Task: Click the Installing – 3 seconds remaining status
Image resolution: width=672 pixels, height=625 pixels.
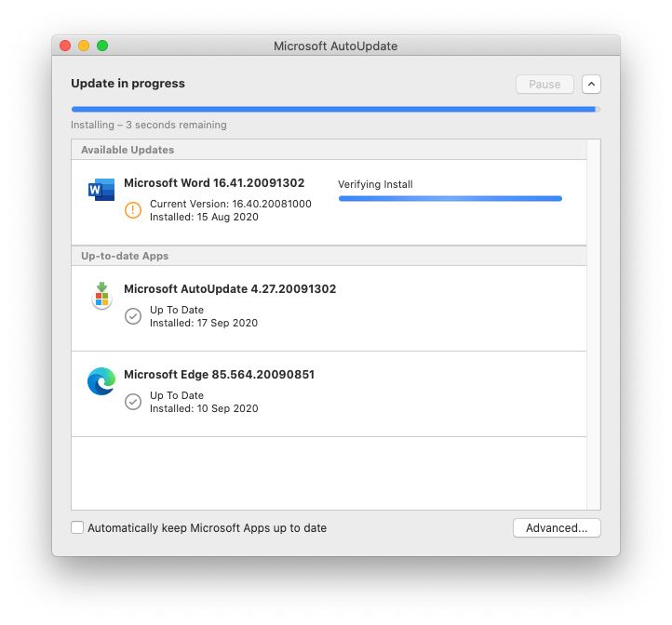Action: [149, 125]
